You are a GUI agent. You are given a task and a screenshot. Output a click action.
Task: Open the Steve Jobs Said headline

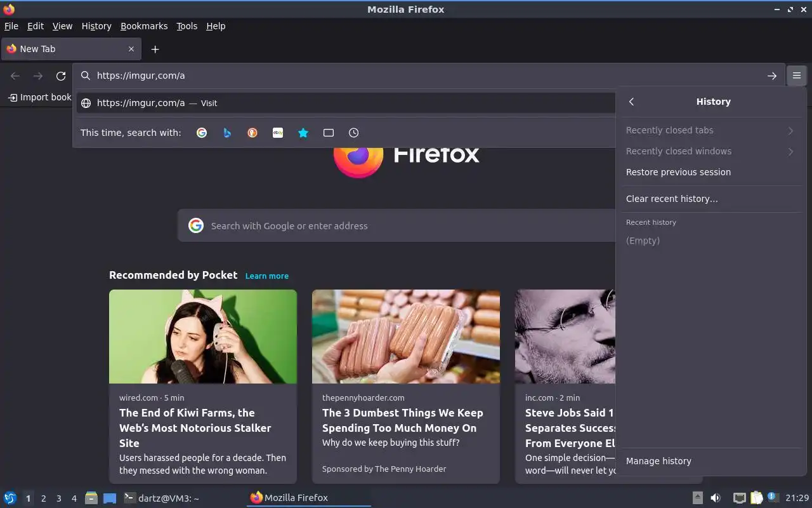[x=570, y=428]
